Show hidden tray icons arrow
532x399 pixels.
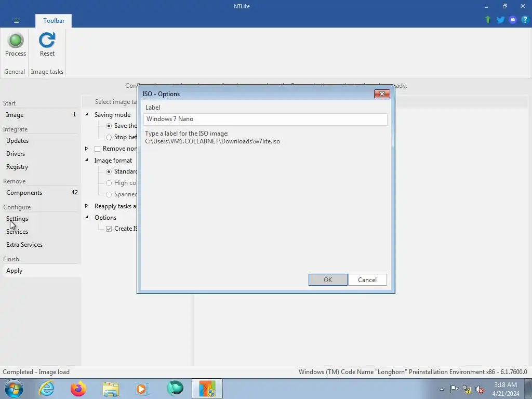[x=442, y=389]
